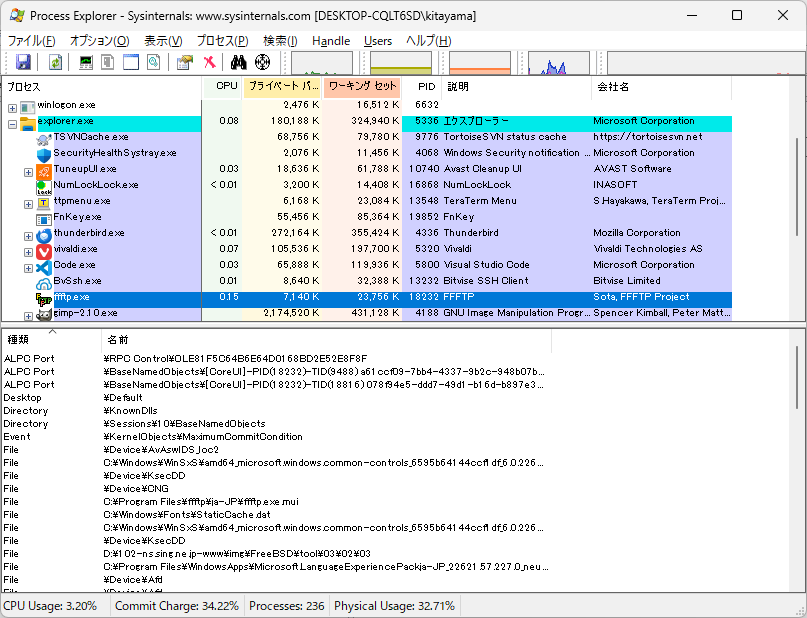The height and width of the screenshot is (618, 807).
Task: Sort by the CPU column header
Action: click(x=222, y=86)
